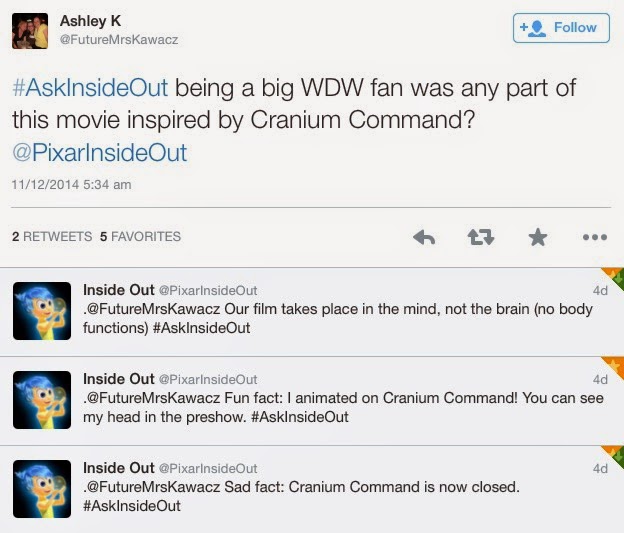Open the tweet timestamp 11/12/2014 5:34 am

[x=71, y=185]
